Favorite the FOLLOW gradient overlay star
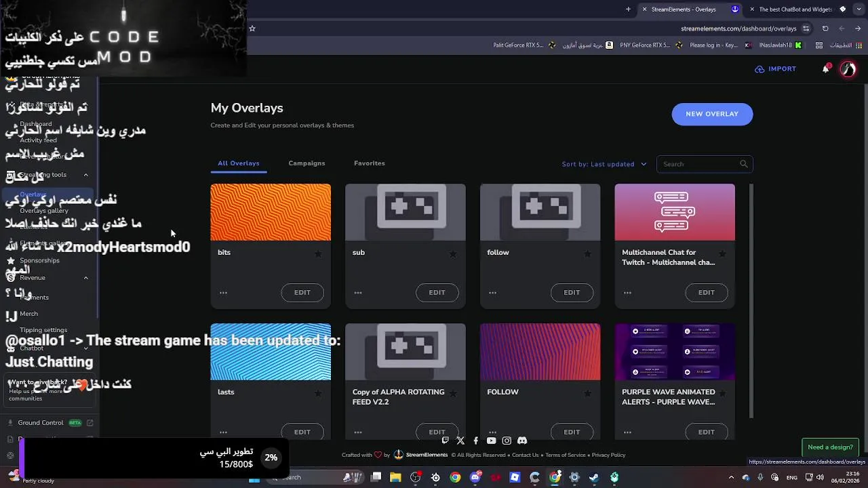Image resolution: width=868 pixels, height=488 pixels. point(587,394)
